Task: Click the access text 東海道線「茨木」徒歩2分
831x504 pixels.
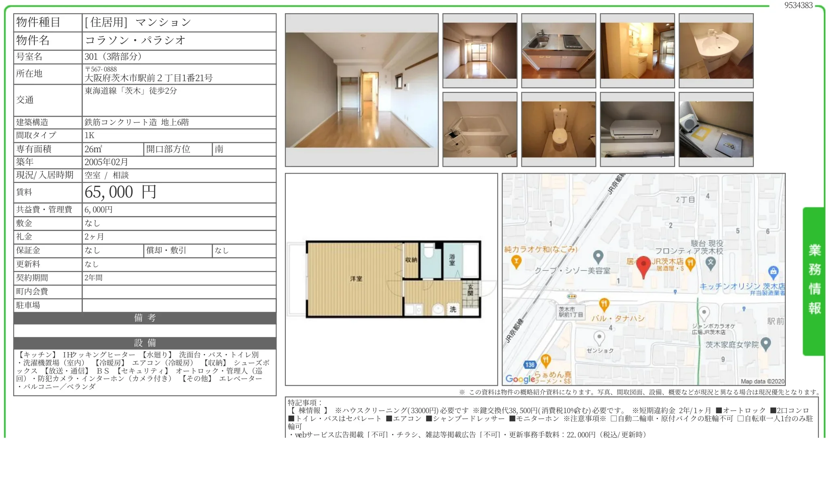Action: pyautogui.click(x=131, y=91)
